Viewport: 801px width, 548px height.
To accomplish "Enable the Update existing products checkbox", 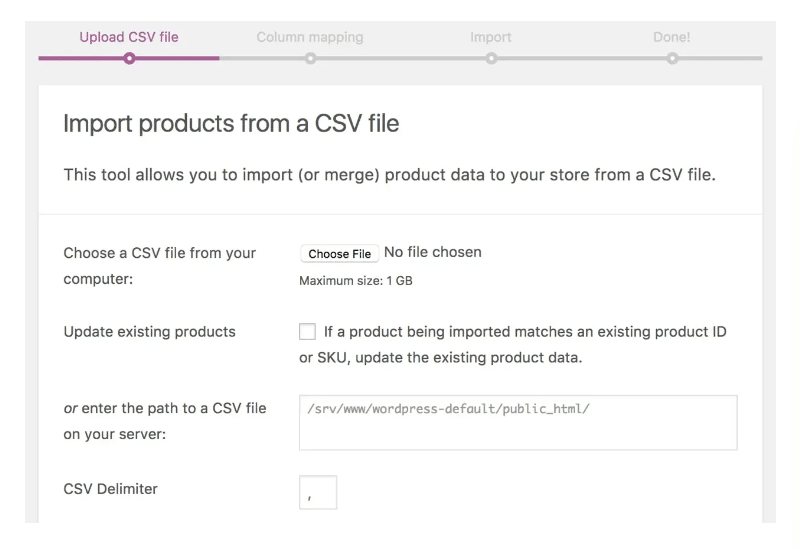I will [x=307, y=332].
